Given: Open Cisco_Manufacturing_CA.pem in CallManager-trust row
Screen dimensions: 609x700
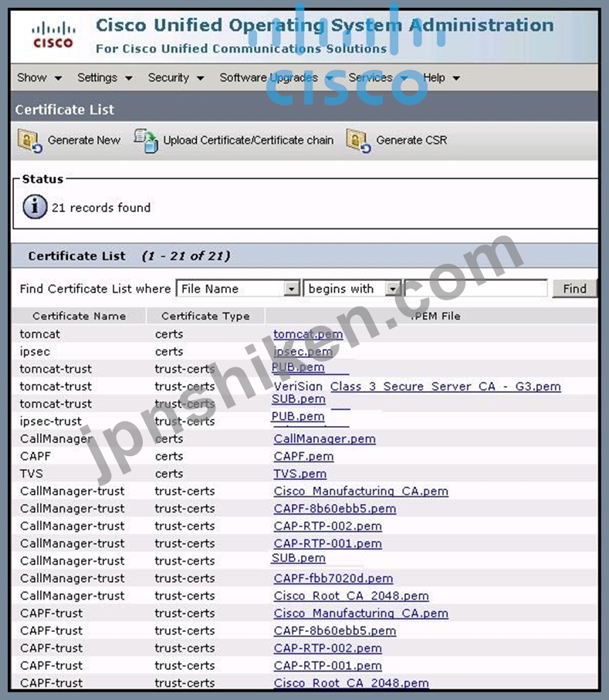Looking at the screenshot, I should [360, 491].
